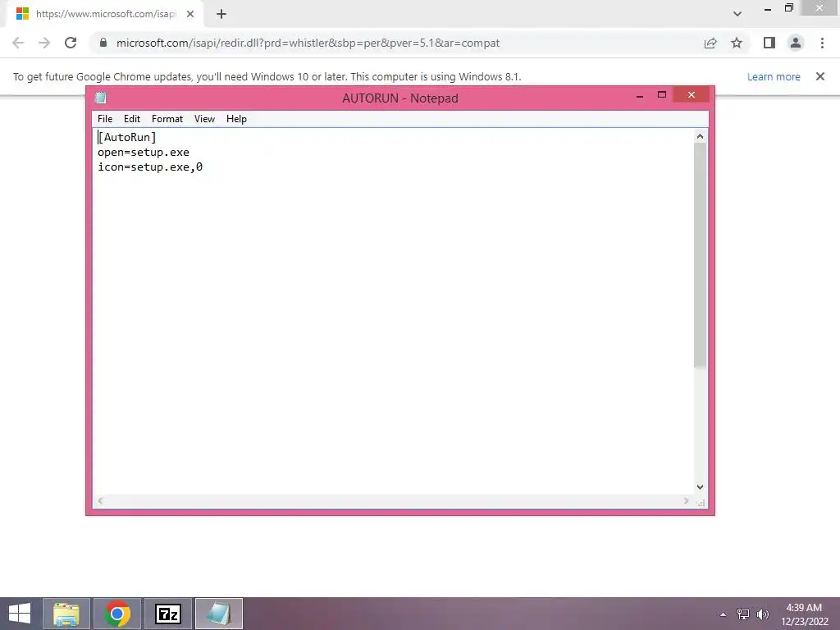
Task: Open Notepad Edit menu
Action: [132, 119]
